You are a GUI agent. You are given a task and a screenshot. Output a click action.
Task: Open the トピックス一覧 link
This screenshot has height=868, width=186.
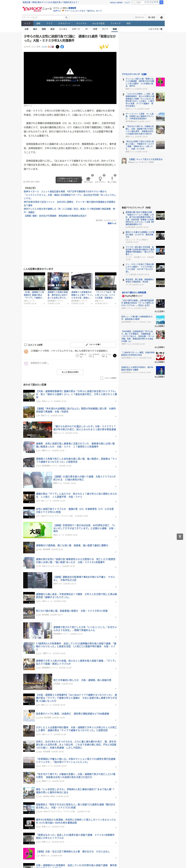point(155,29)
